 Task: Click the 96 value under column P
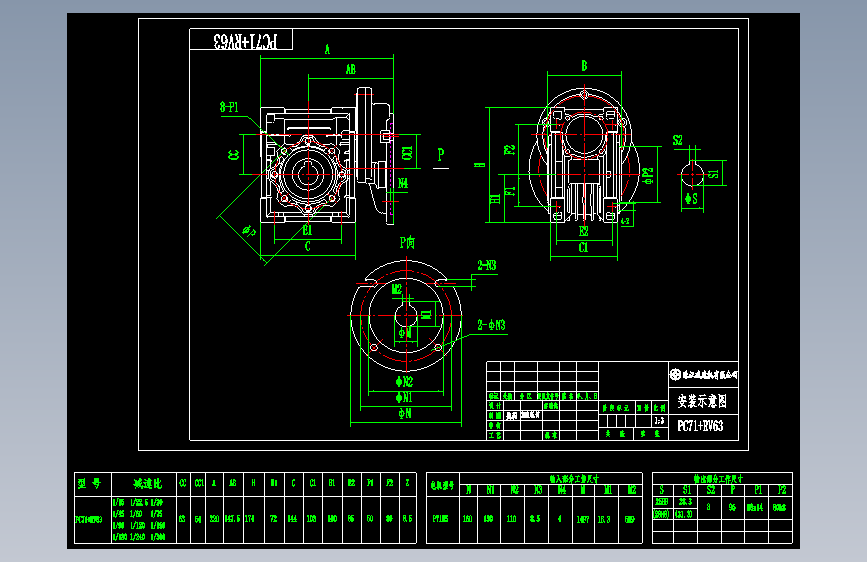pos(732,507)
